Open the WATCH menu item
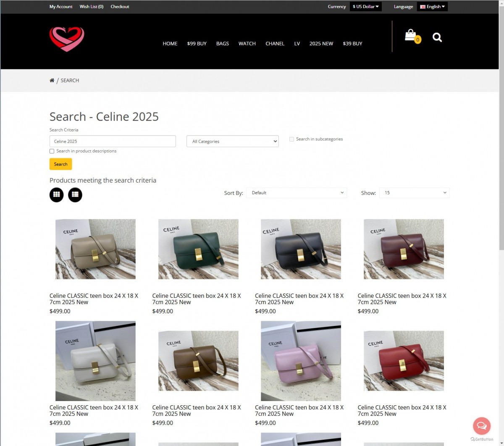Viewport: 504px width, 446px height. pyautogui.click(x=247, y=44)
